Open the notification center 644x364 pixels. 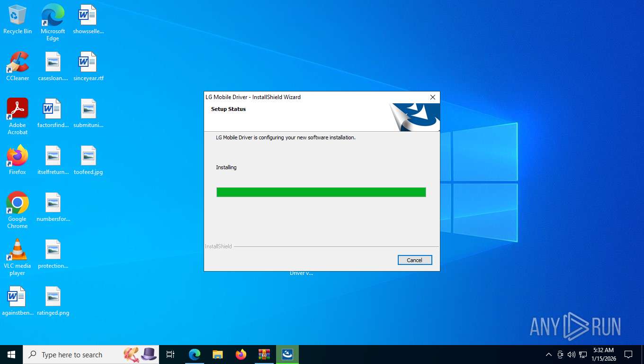tap(628, 355)
